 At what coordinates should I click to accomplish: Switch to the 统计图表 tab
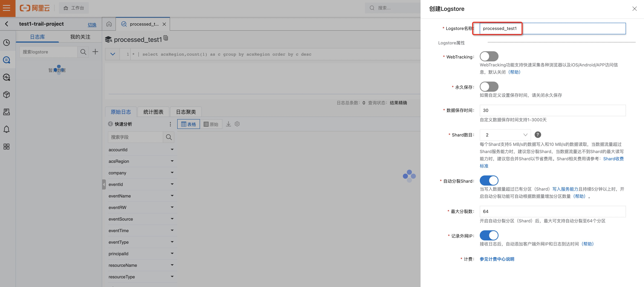(153, 112)
